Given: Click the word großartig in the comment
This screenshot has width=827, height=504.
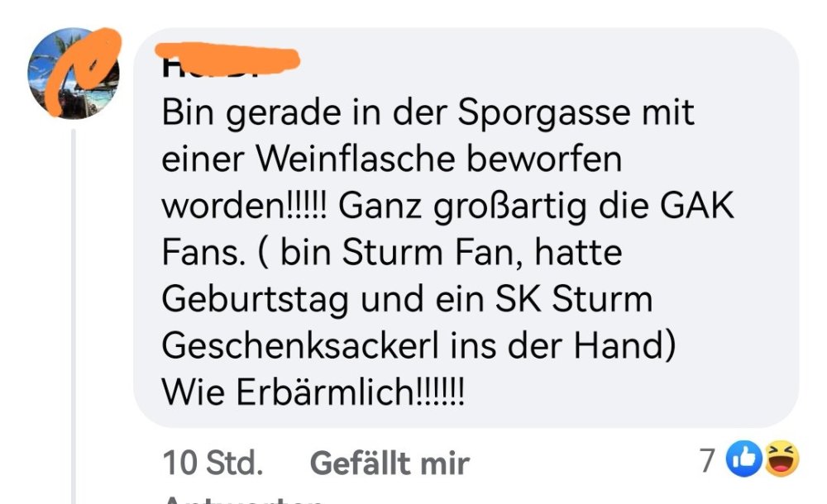Looking at the screenshot, I should 510,207.
